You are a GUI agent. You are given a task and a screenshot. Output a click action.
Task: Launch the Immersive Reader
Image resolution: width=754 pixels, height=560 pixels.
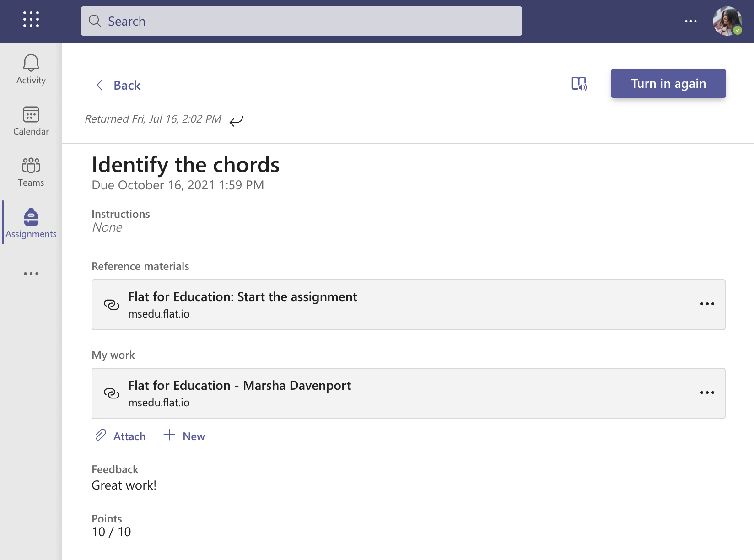579,84
